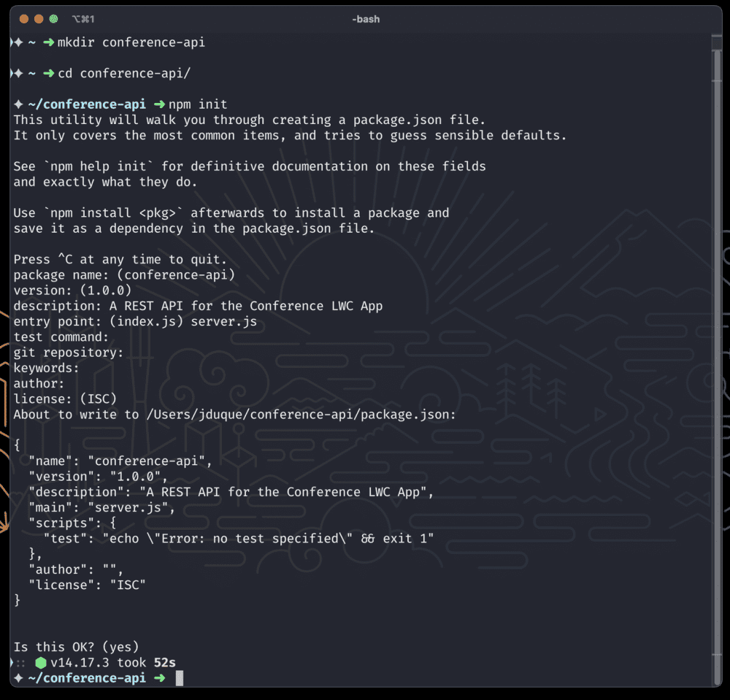
Task: Click the green arrow on the bottom prompt
Action: 159,678
